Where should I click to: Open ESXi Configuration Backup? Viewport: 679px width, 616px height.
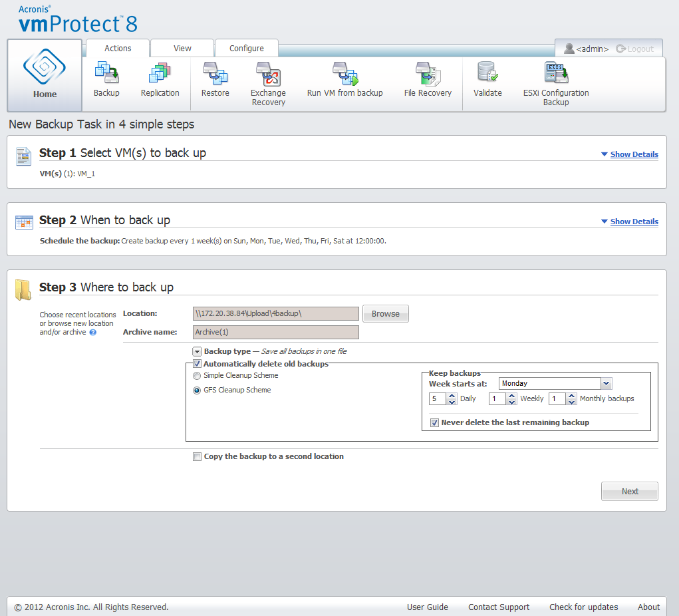coord(556,84)
